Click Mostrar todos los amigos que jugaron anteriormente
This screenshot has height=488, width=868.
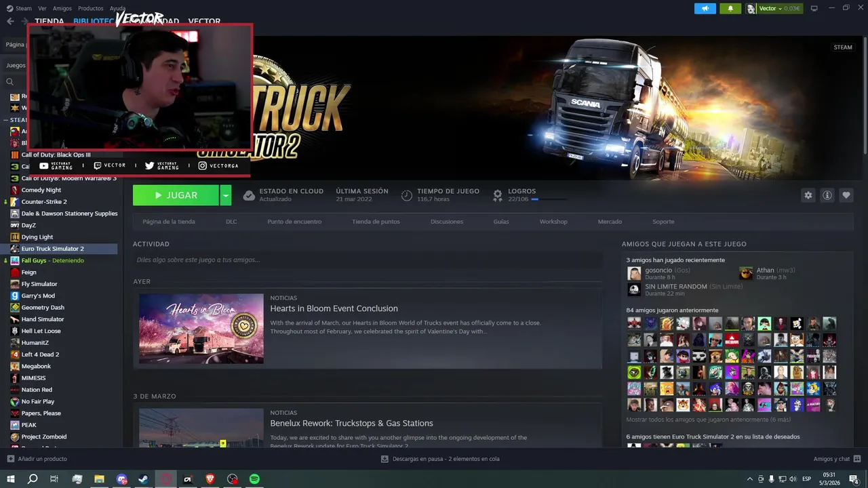(x=708, y=420)
